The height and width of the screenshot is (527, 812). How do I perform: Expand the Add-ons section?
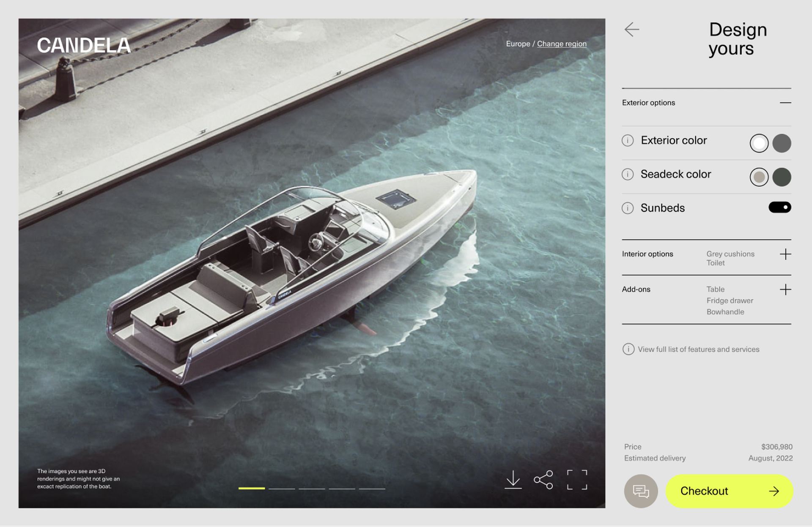785,290
